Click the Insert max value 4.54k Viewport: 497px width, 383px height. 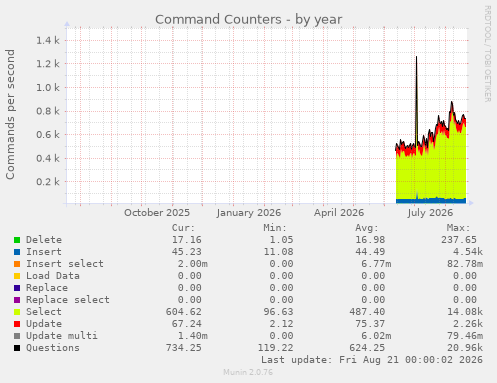point(468,252)
